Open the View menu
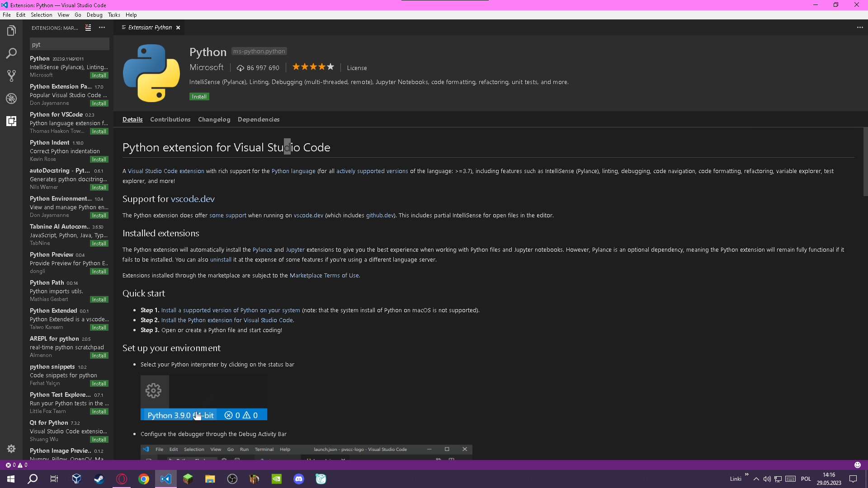Viewport: 868px width, 488px height. 63,15
